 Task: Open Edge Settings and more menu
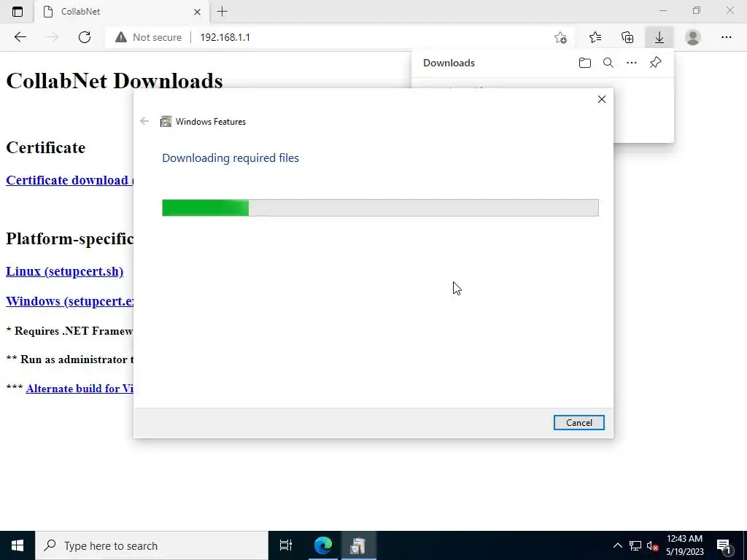(726, 37)
